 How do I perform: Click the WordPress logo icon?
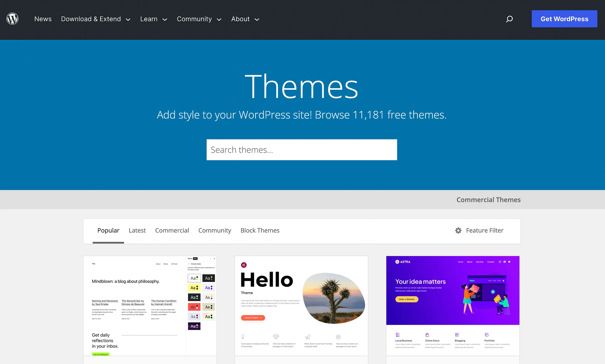point(12,19)
